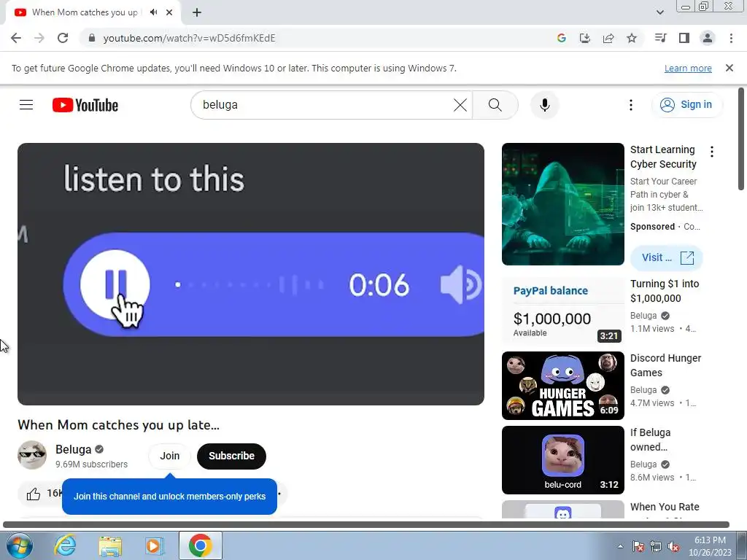Play the belu-cord thumbnail video

click(x=562, y=460)
